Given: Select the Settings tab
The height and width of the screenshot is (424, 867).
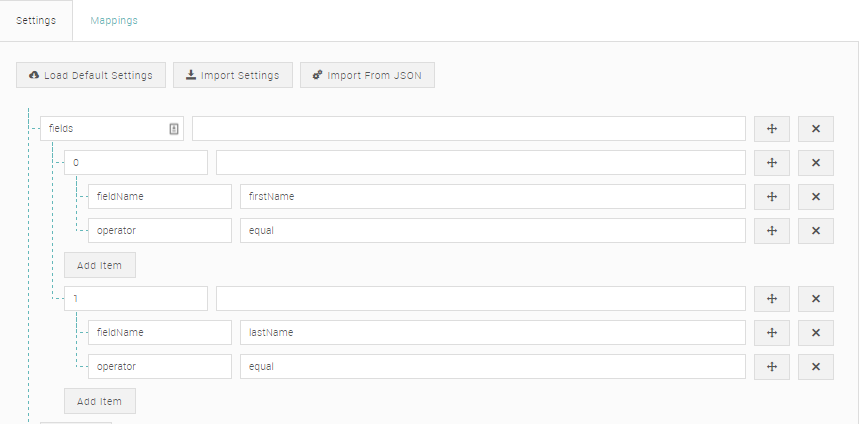Looking at the screenshot, I should pyautogui.click(x=36, y=21).
